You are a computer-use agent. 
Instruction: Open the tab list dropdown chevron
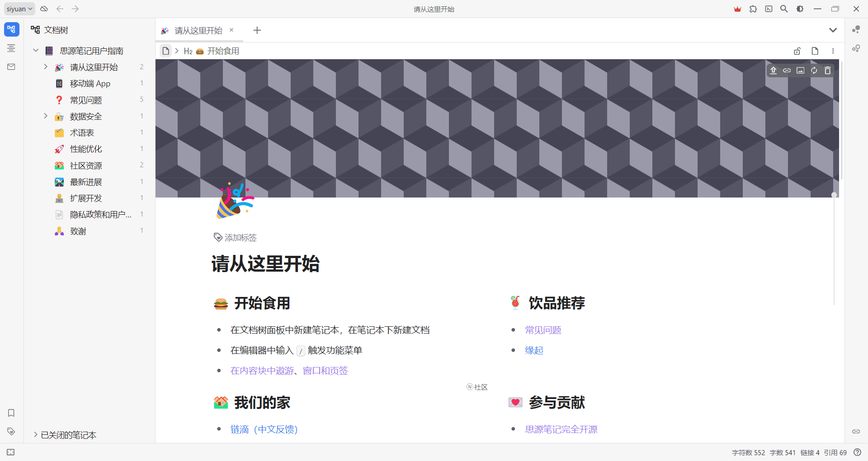(x=833, y=30)
